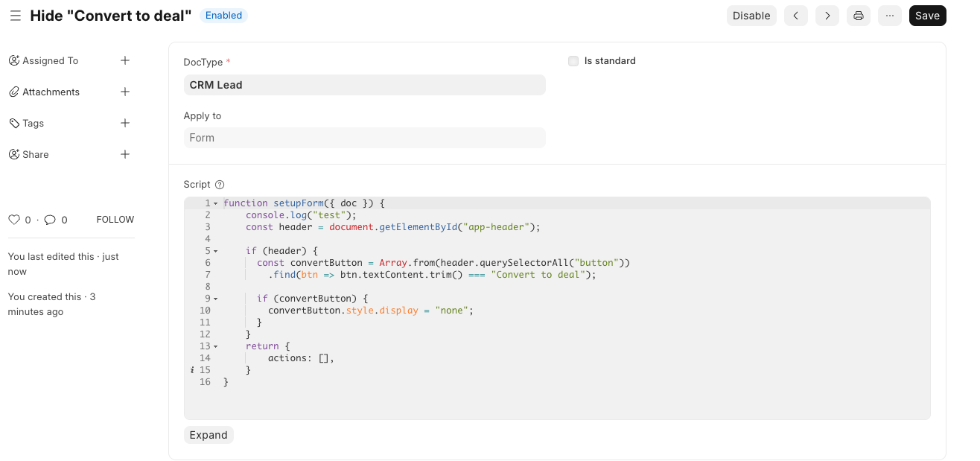Enable the Is standard checkbox
This screenshot has height=461, width=980.
click(x=573, y=61)
